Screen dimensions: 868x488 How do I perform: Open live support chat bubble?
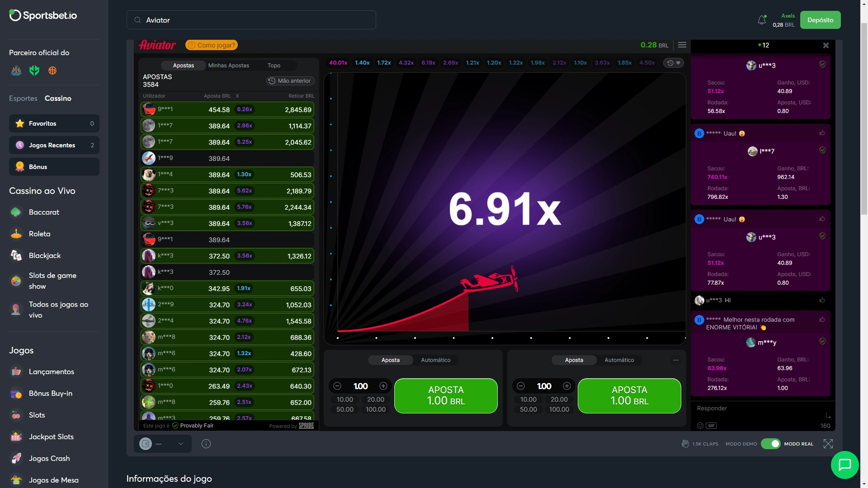(844, 465)
